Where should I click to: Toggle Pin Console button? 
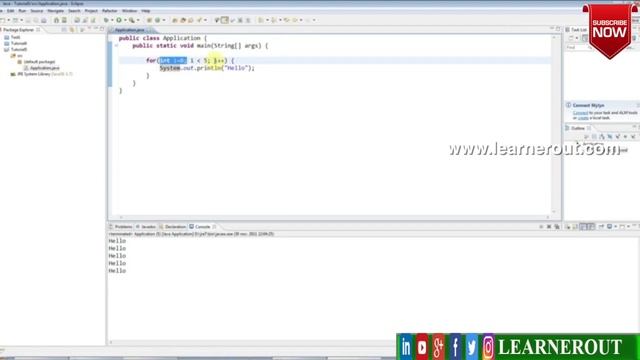tap(602, 227)
